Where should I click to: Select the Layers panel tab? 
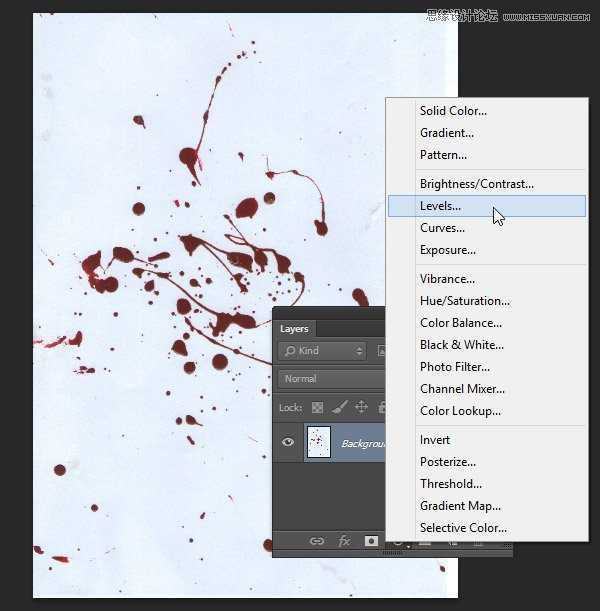pyautogui.click(x=294, y=329)
